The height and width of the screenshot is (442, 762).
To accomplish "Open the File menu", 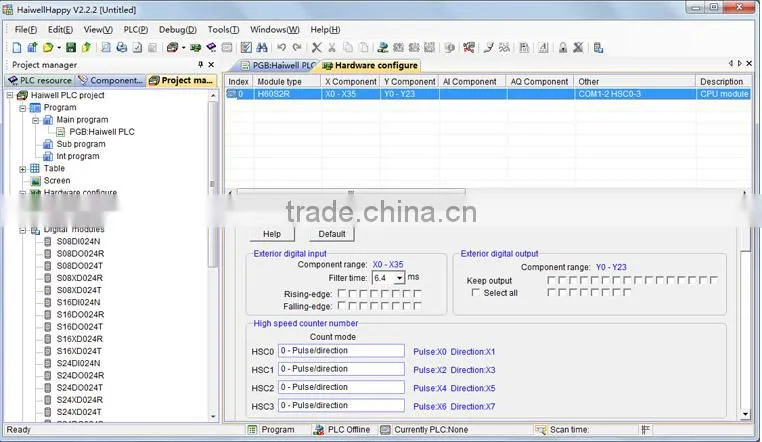I will 26,30.
